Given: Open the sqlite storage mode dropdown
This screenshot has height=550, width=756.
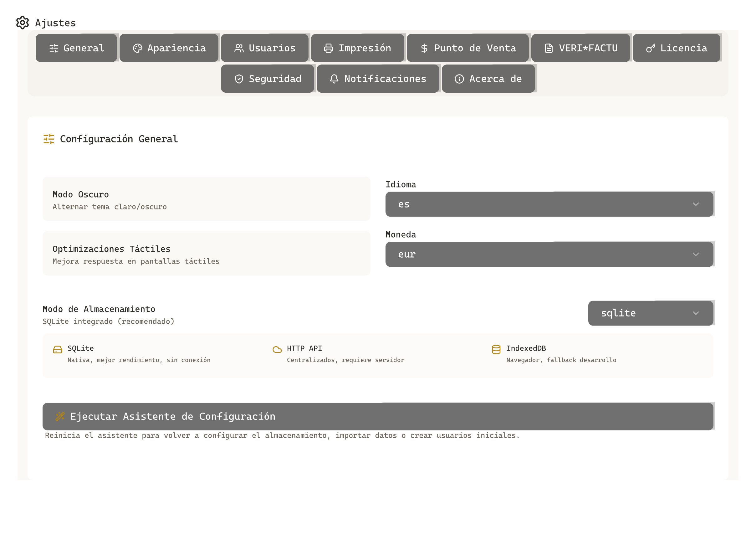Looking at the screenshot, I should (x=650, y=313).
